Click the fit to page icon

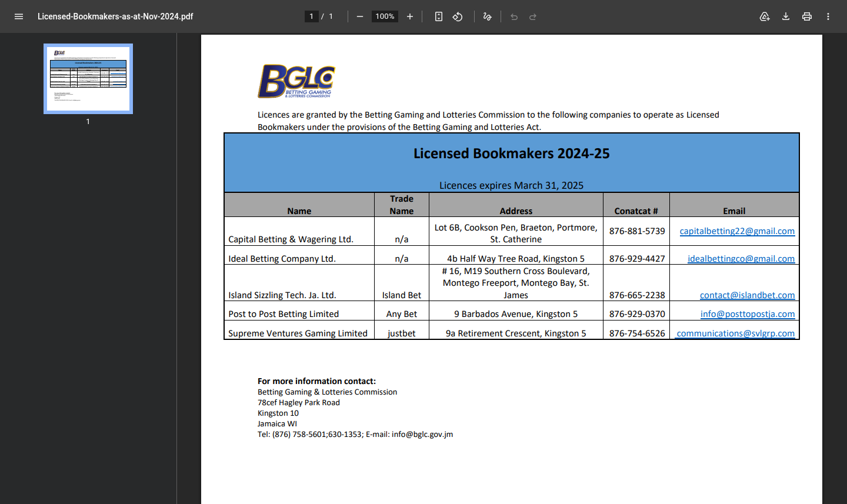[439, 16]
